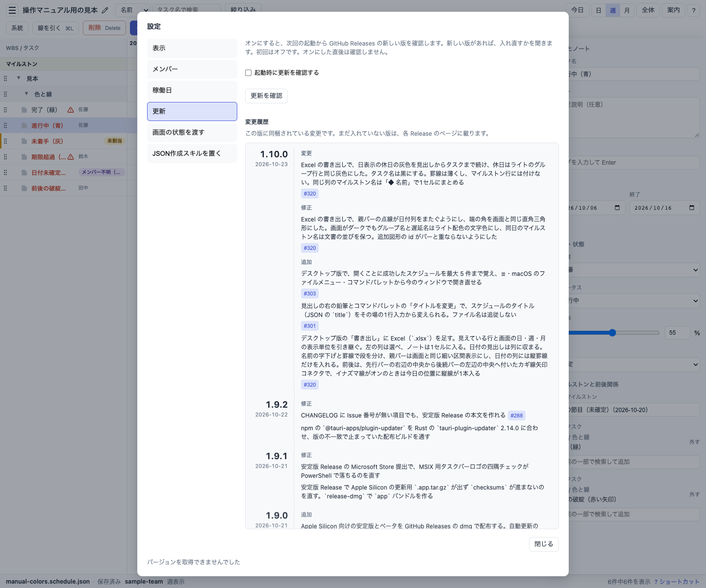706x588 pixels.
Task: Click the drag handle of 未着手（灰） row
Action: [x=5, y=141]
